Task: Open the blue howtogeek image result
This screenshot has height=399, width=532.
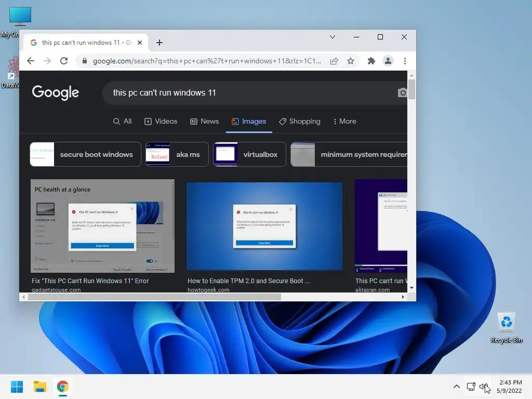Action: coord(264,227)
